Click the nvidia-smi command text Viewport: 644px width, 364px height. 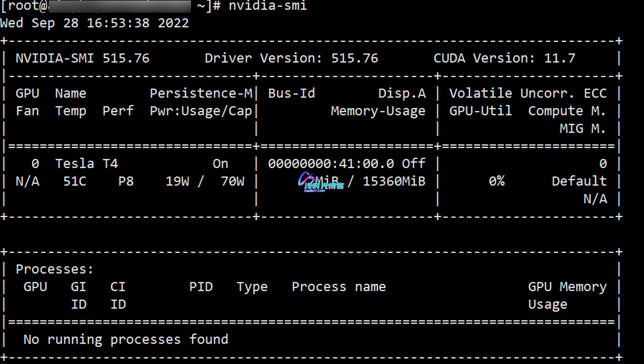pyautogui.click(x=267, y=6)
